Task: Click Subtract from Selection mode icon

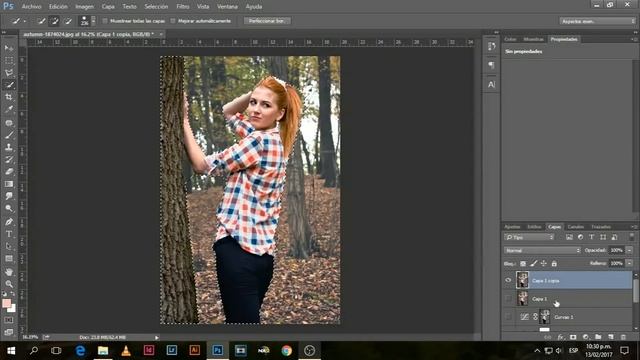Action: pos(68,21)
